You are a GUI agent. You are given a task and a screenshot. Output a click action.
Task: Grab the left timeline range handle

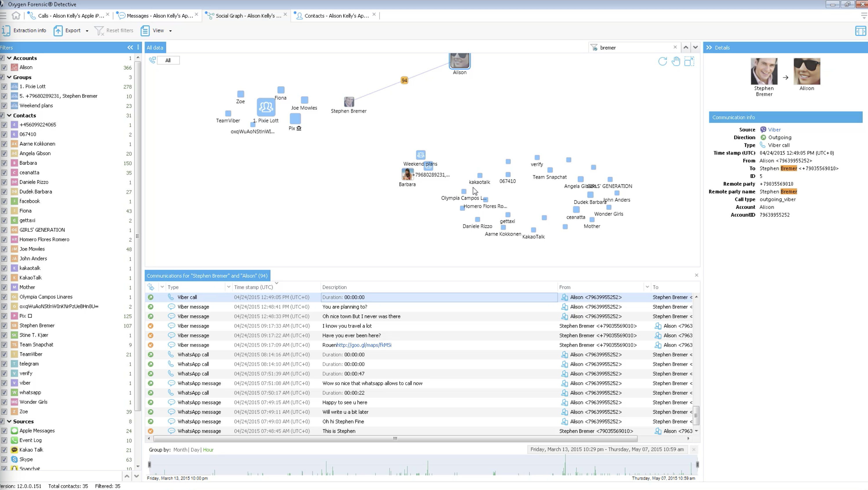[149, 464]
